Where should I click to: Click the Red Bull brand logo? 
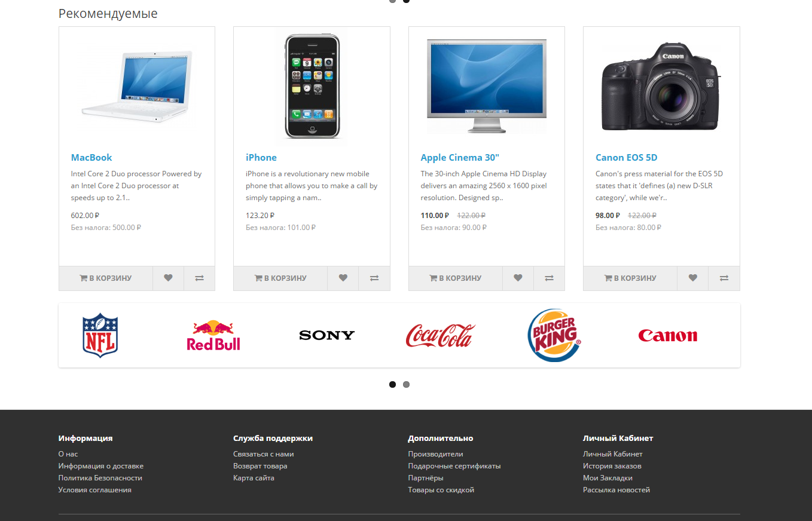[x=213, y=335]
